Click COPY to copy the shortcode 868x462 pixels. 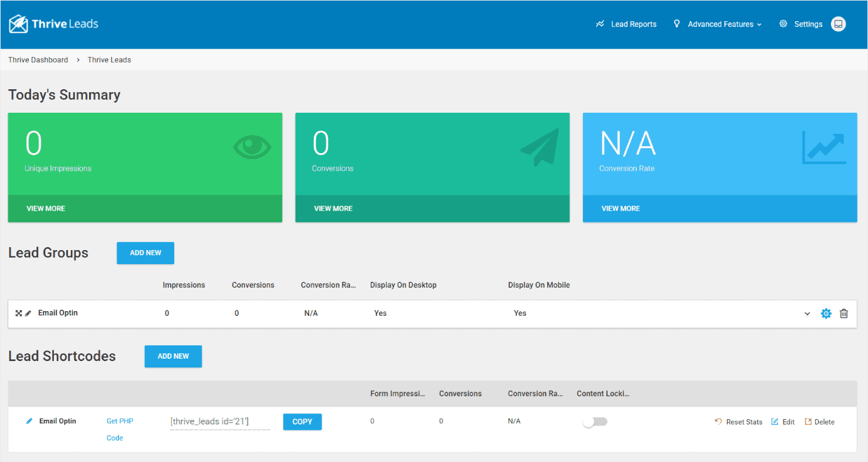(302, 421)
